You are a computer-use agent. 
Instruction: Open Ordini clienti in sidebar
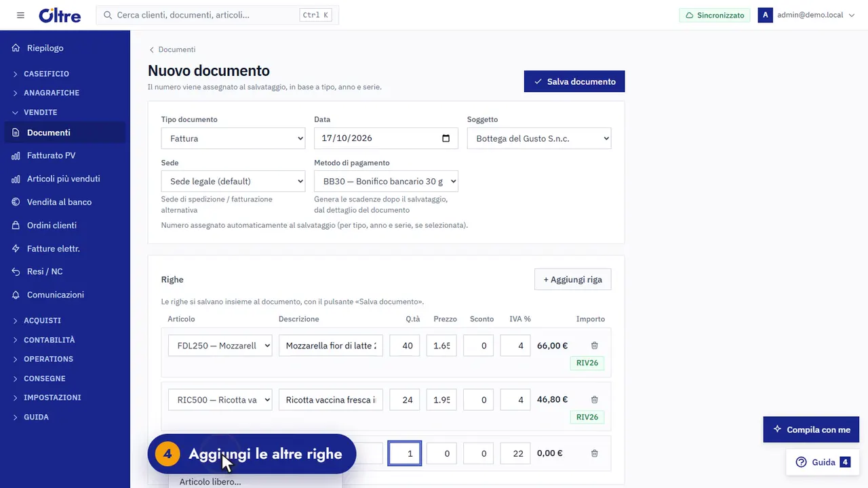point(65,225)
